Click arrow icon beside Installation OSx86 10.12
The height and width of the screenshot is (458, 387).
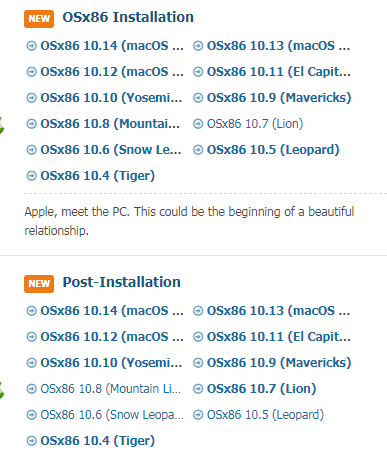click(31, 72)
